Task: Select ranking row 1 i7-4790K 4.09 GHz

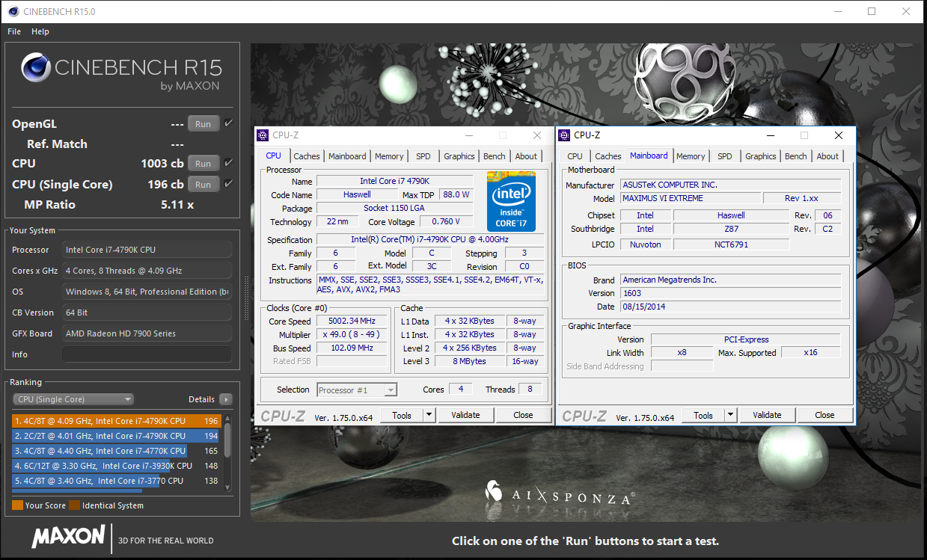Action: coord(116,421)
